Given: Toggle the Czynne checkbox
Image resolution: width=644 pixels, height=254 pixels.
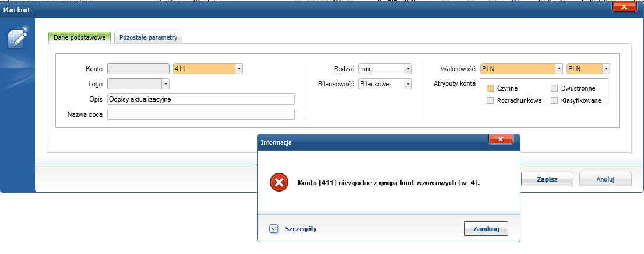Looking at the screenshot, I should (x=490, y=88).
